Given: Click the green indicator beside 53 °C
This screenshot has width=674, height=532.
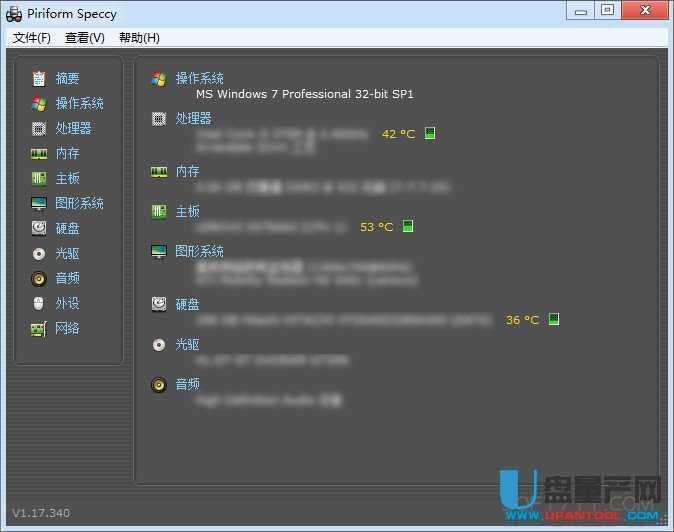Looking at the screenshot, I should pyautogui.click(x=408, y=226).
